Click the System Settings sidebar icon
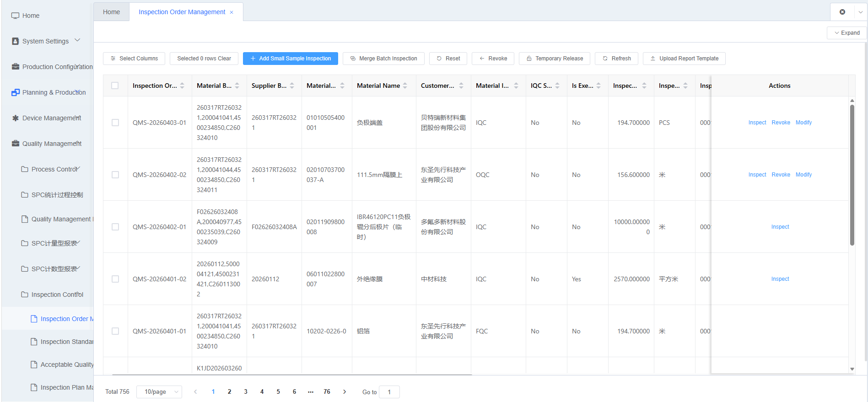Viewport: 868px width, 402px height. (15, 41)
